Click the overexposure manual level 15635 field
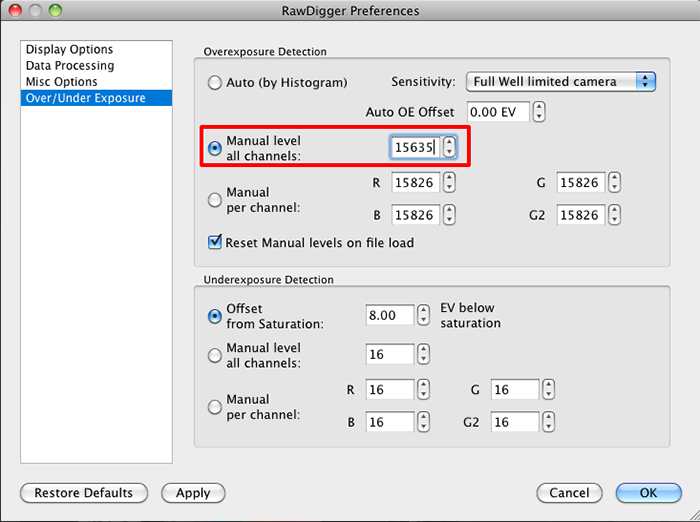 click(415, 147)
